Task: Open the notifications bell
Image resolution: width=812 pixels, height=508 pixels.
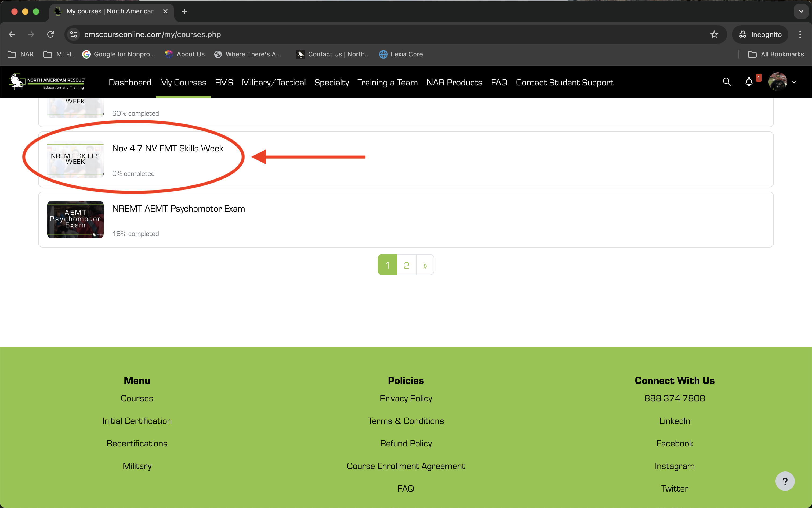Action: point(749,82)
